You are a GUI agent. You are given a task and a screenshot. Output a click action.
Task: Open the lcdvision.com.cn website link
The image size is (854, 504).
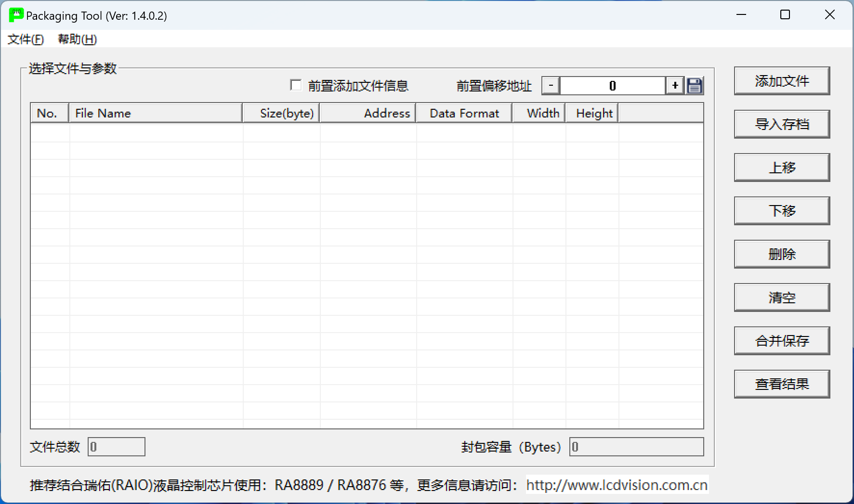point(617,485)
